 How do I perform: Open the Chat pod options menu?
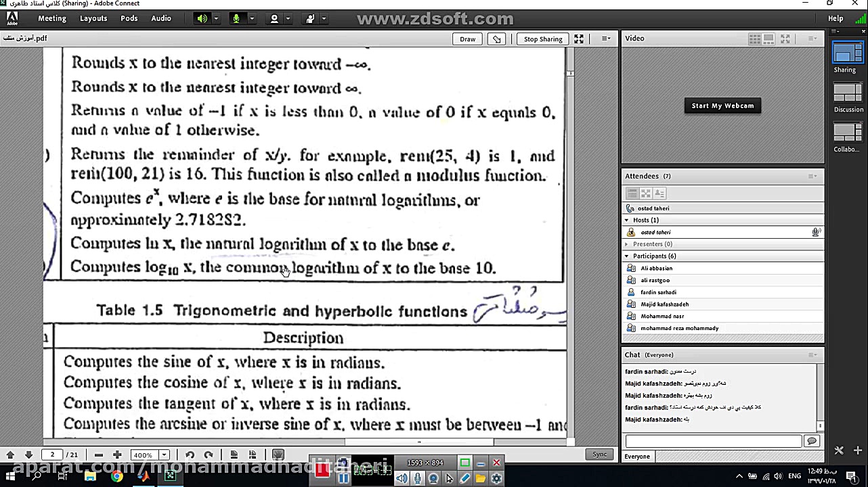coord(812,355)
